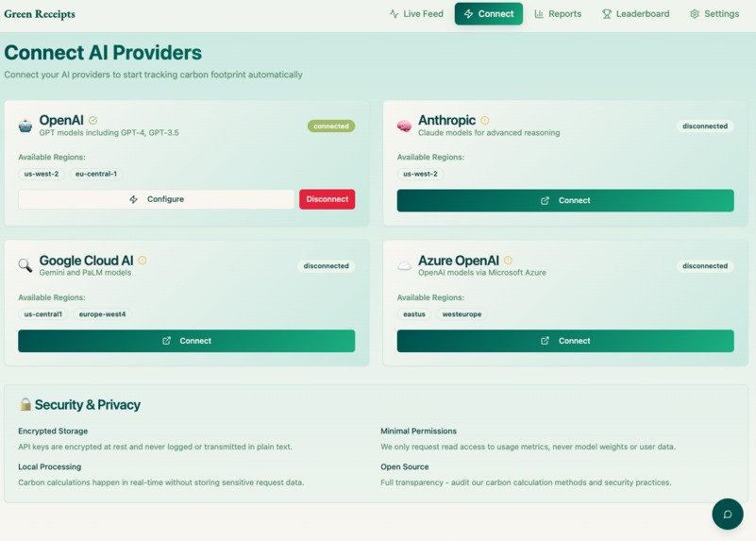Select the Connect tab in navigation
This screenshot has width=756, height=541.
pyautogui.click(x=488, y=14)
